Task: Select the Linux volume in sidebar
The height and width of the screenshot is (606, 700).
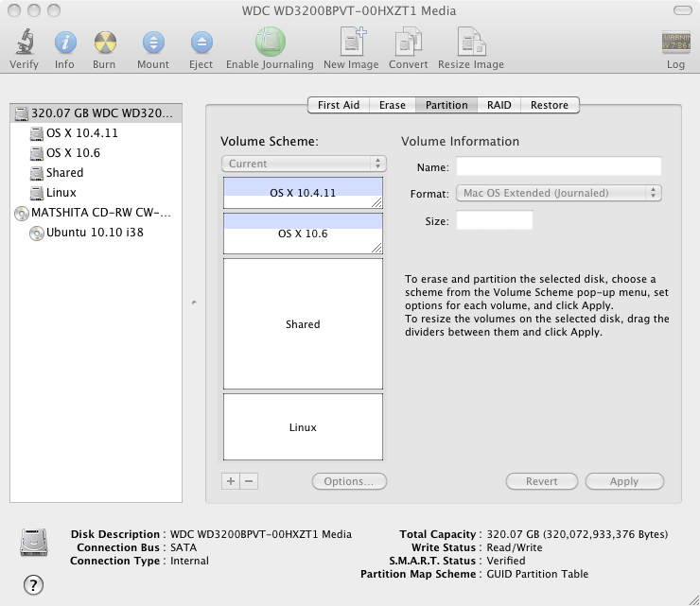Action: tap(96, 193)
